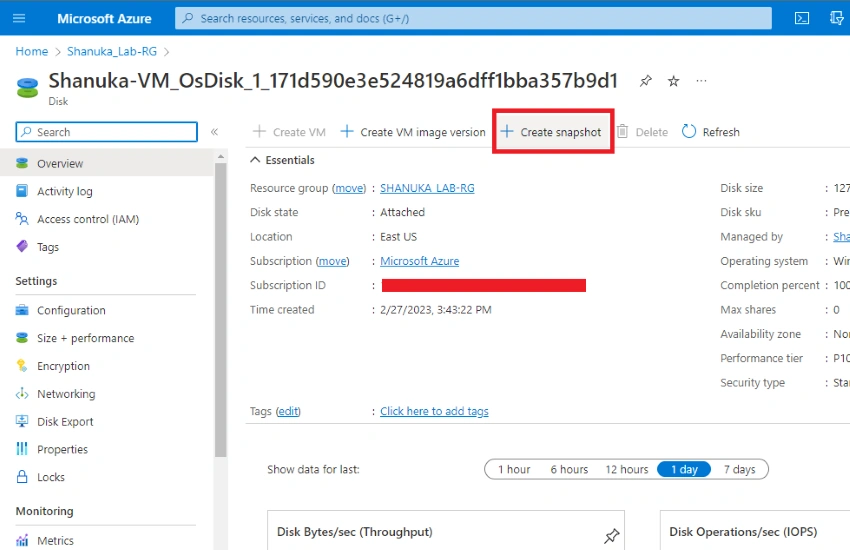This screenshot has height=550, width=850.
Task: Click move link beside Resource group
Action: click(349, 188)
